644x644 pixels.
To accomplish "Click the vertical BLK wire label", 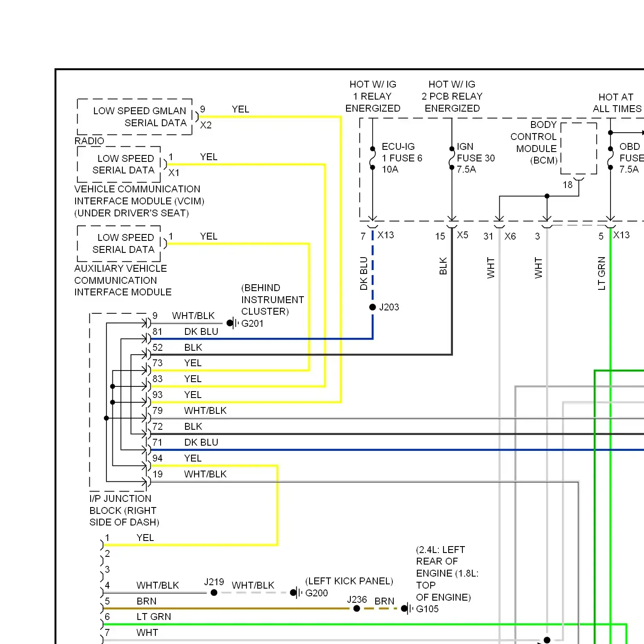I will 443,266.
